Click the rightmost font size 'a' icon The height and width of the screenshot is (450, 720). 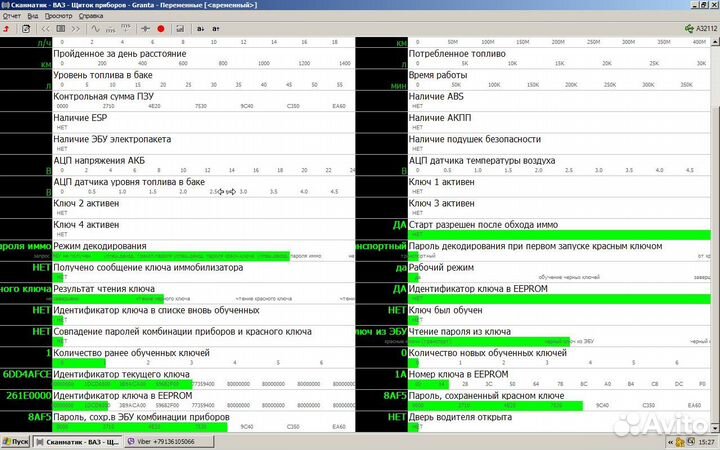[216, 28]
